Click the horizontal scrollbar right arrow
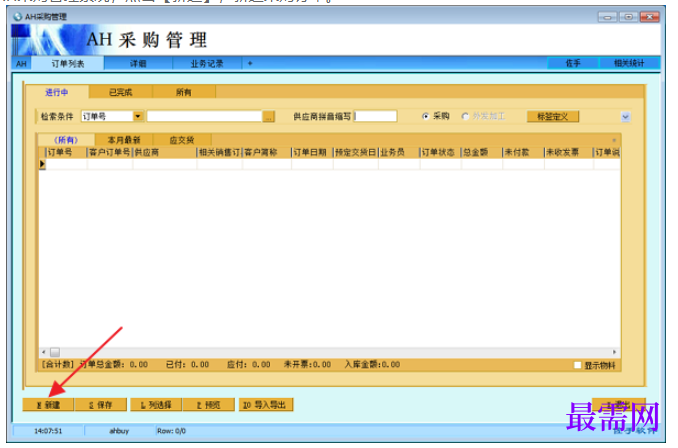 point(614,352)
